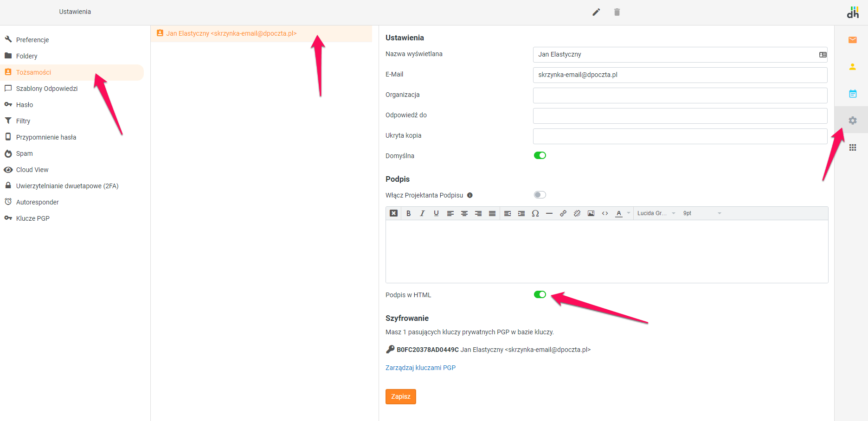Open the mail envelope icon in right sidebar

click(853, 40)
